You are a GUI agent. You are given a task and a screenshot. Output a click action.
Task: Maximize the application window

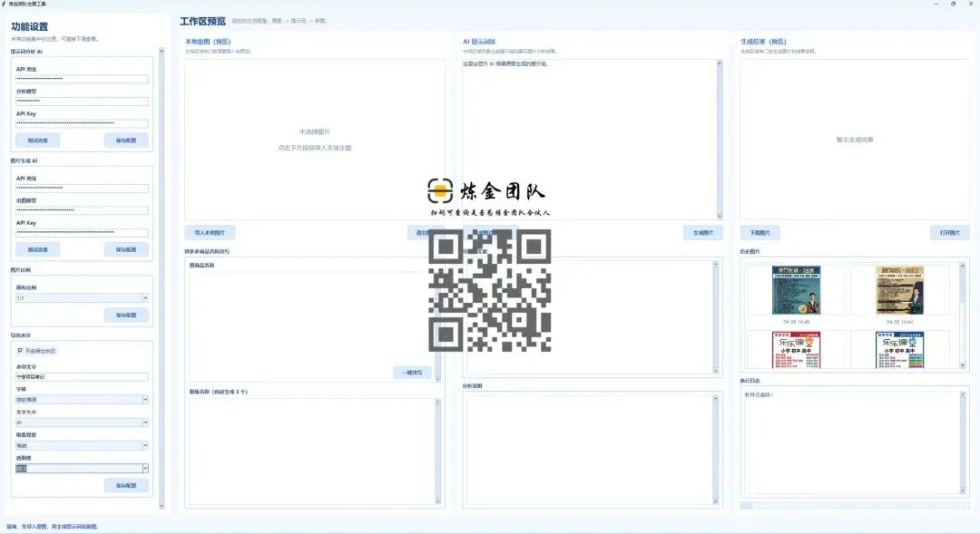click(953, 4)
